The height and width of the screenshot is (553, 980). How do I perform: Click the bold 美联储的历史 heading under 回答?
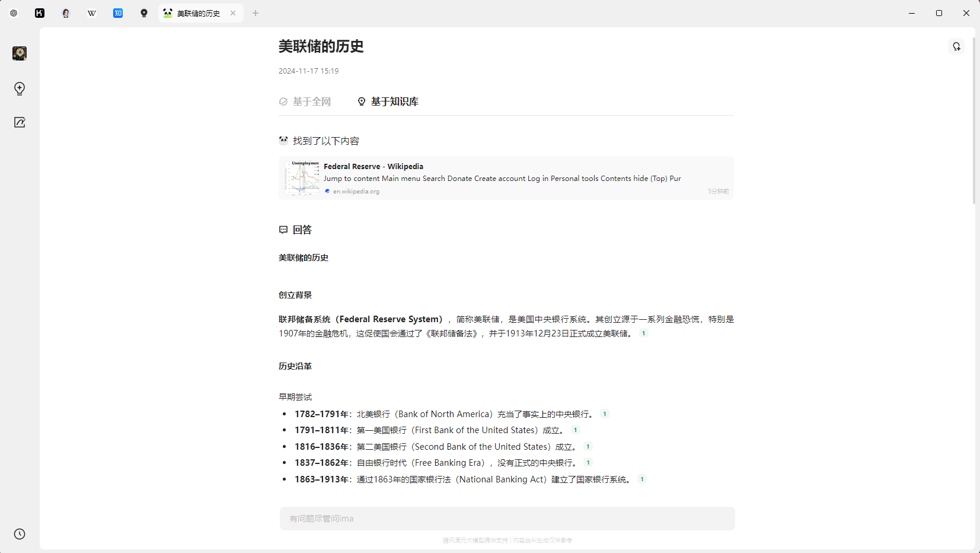(x=304, y=258)
